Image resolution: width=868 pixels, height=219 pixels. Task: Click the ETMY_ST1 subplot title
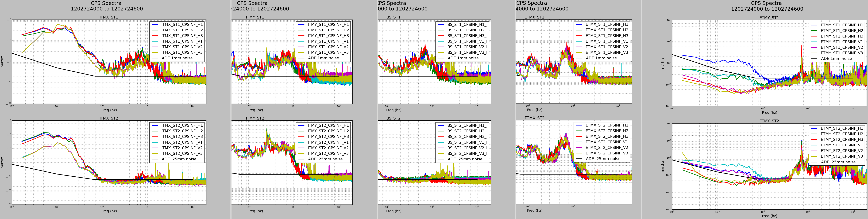(x=769, y=18)
